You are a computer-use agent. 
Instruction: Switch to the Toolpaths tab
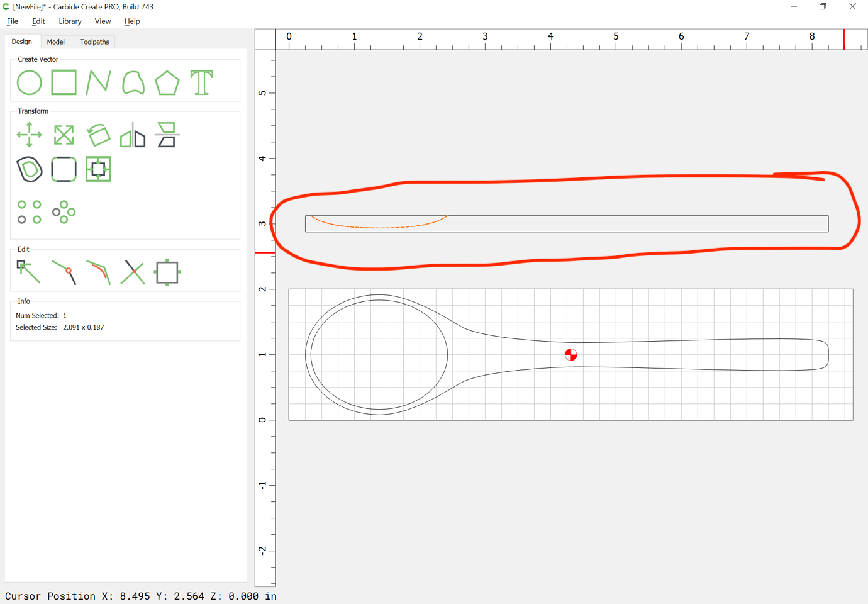click(x=94, y=42)
